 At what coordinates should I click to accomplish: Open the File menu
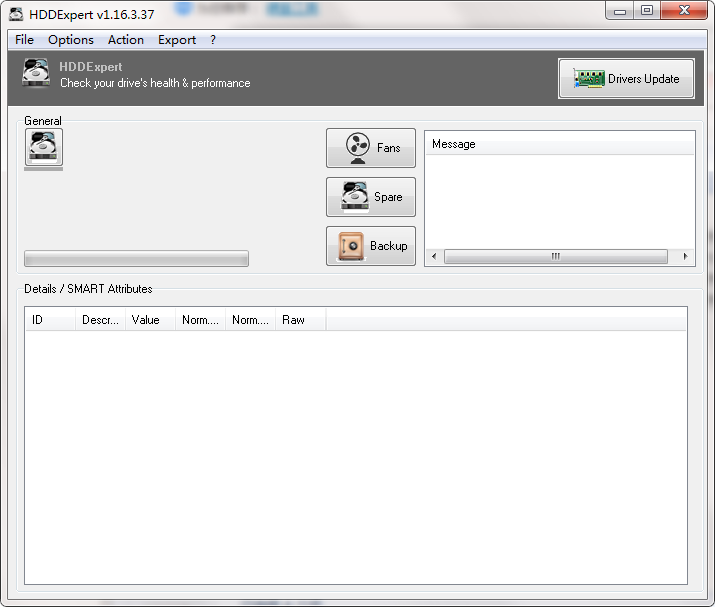pyautogui.click(x=24, y=40)
